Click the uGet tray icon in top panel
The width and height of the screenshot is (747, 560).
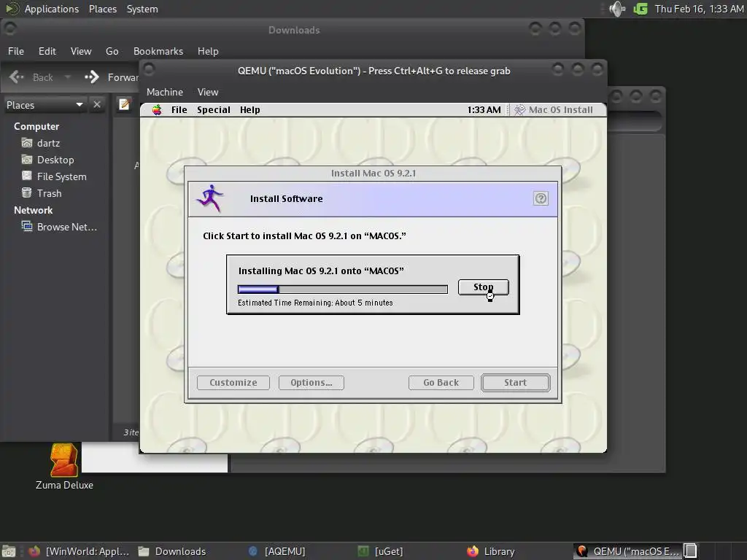[x=640, y=9]
